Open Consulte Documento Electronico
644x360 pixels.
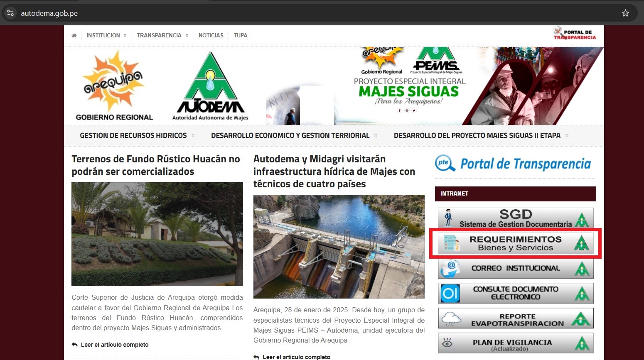(516, 293)
